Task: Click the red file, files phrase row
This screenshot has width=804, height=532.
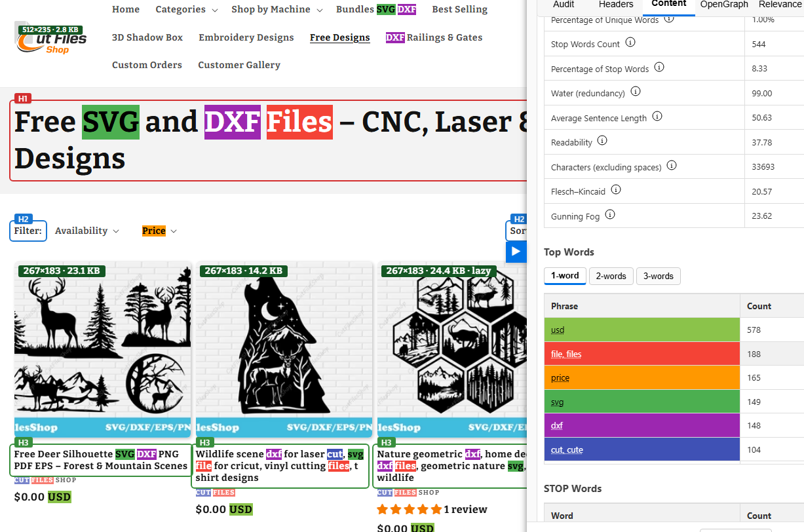Action: click(x=642, y=354)
